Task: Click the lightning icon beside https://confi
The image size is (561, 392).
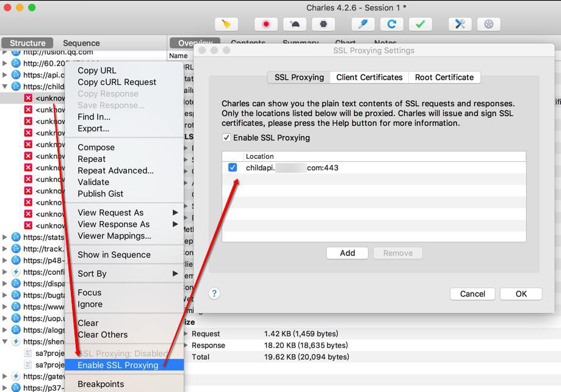Action: click(x=16, y=272)
